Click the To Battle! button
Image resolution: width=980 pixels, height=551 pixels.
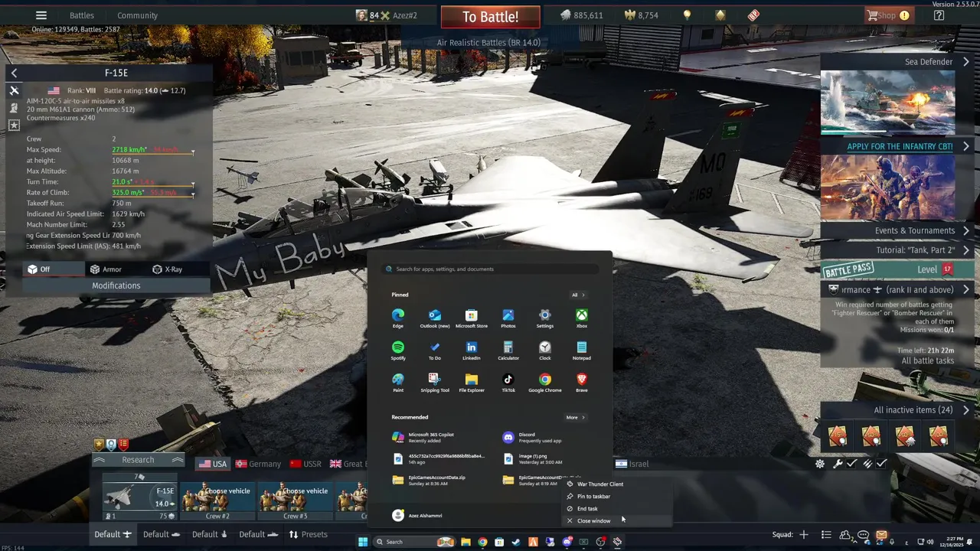point(490,17)
